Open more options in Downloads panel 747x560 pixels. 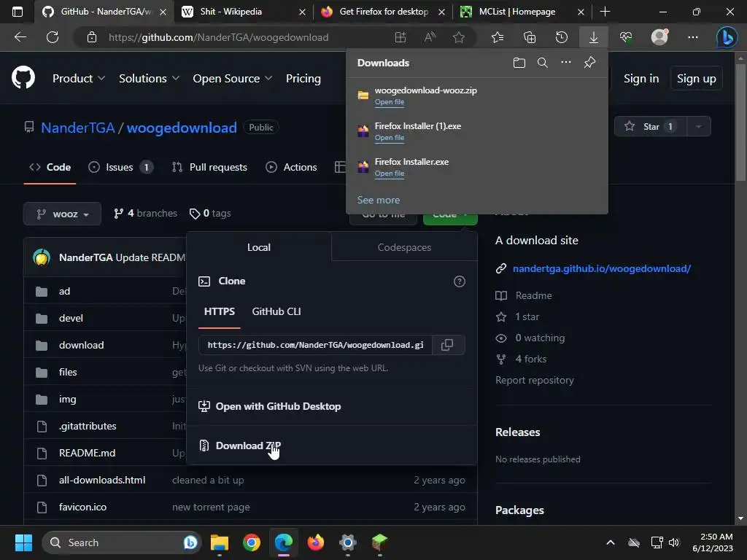(x=566, y=63)
